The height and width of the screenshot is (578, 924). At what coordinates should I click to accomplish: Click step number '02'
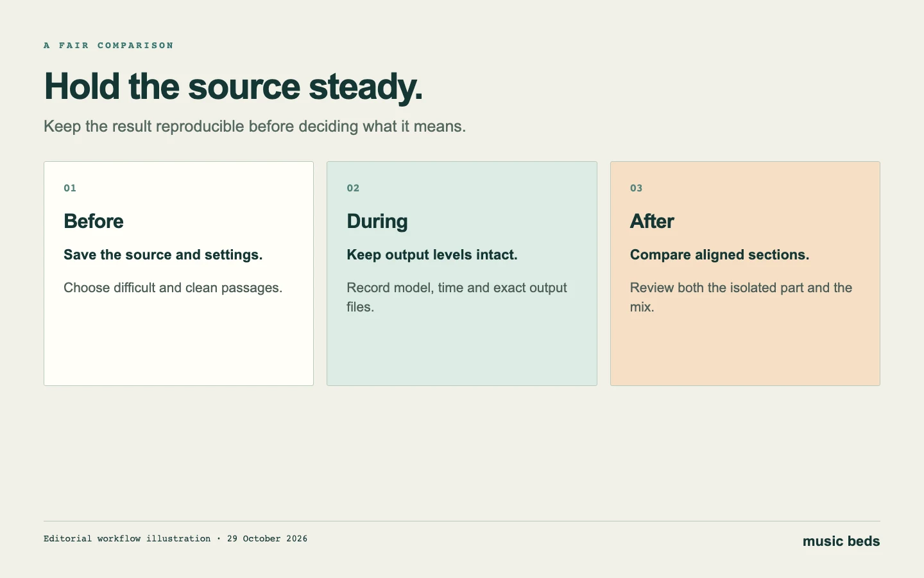tap(353, 188)
